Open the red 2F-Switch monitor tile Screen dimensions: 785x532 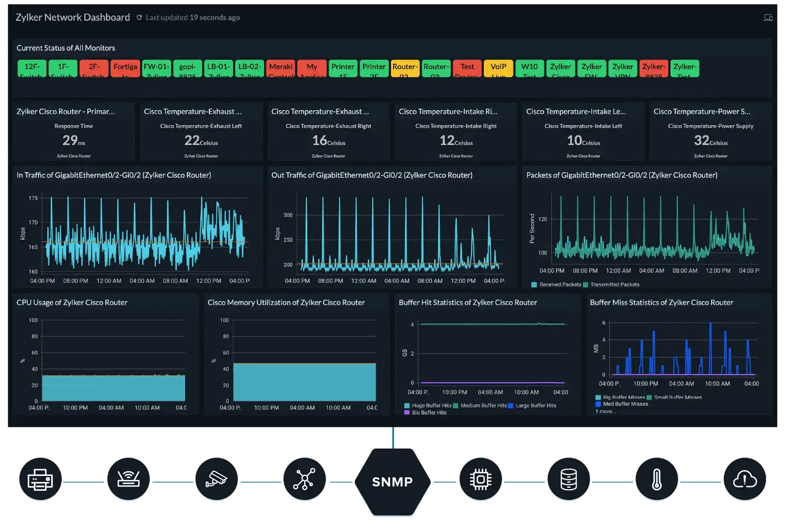[x=94, y=69]
